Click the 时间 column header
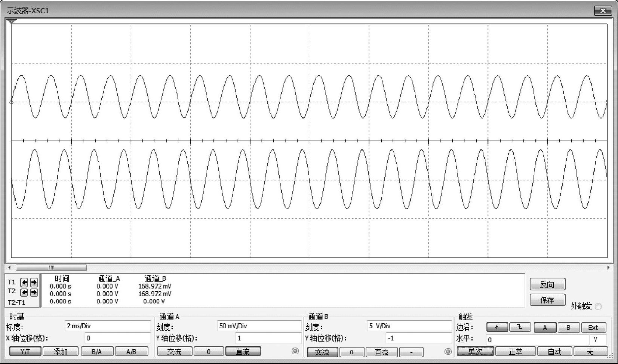This screenshot has height=364, width=618. coord(62,278)
